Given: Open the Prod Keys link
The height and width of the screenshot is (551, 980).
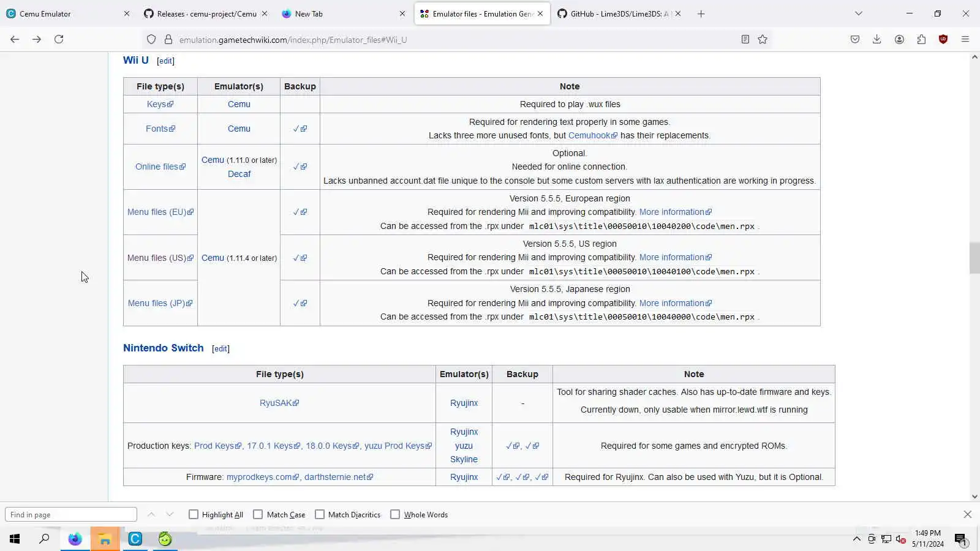Looking at the screenshot, I should [x=218, y=446].
